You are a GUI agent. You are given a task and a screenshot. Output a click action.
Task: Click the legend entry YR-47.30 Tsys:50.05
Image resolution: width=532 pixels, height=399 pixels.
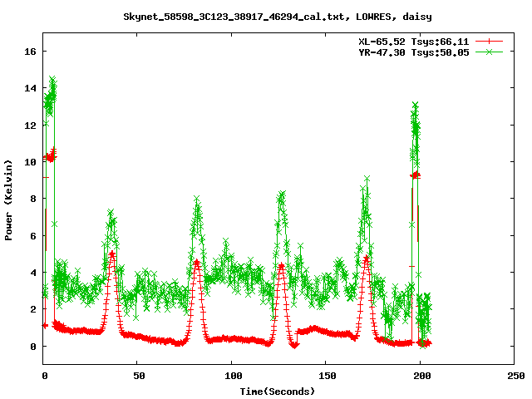[414, 52]
